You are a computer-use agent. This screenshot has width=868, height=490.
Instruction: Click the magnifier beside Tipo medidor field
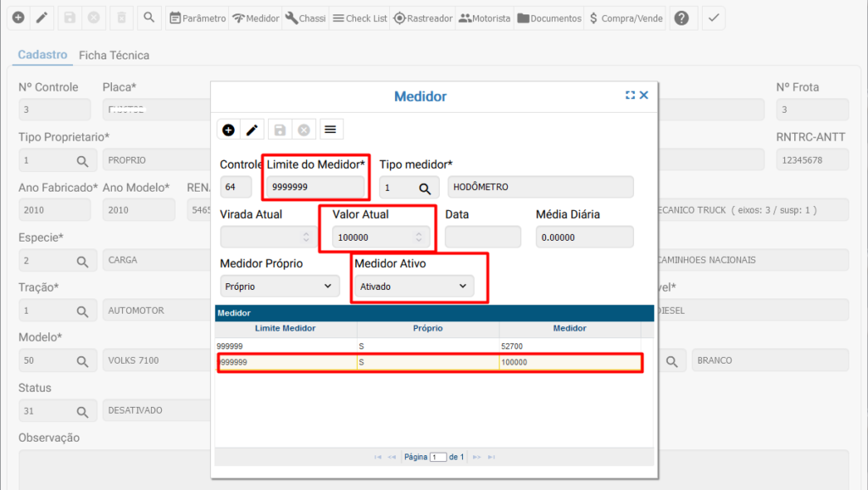[424, 187]
